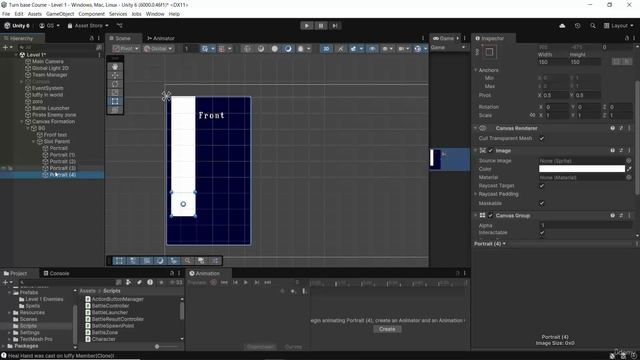The image size is (640, 360).
Task: Select Front text in Hierarchy
Action: coord(55,135)
